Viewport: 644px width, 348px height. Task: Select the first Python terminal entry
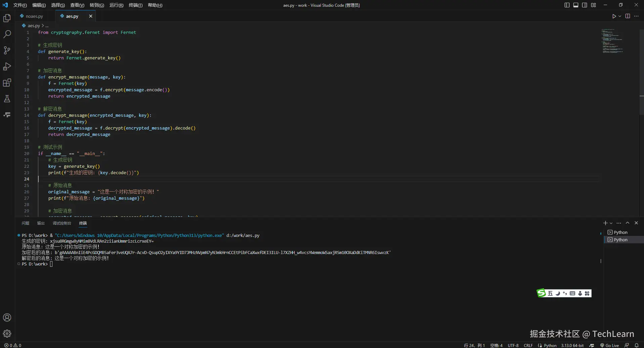point(624,232)
